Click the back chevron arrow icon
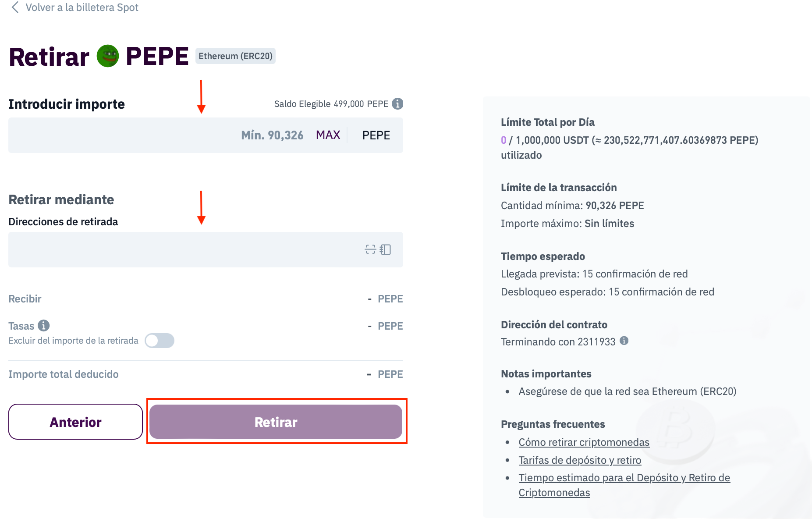 pyautogui.click(x=15, y=7)
